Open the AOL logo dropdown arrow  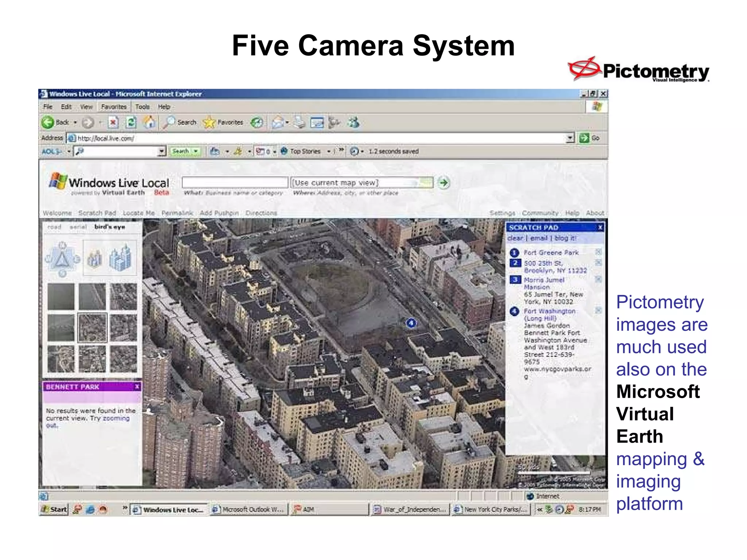69,151
